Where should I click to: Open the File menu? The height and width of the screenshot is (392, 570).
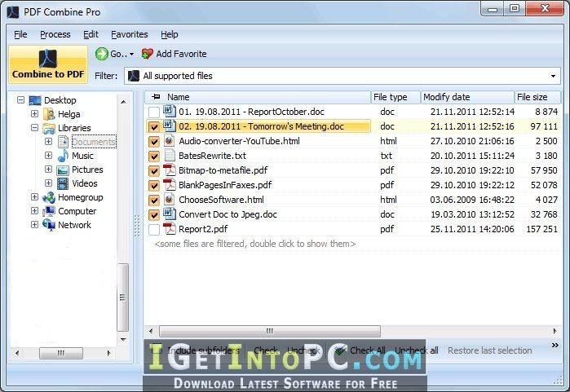click(x=20, y=34)
